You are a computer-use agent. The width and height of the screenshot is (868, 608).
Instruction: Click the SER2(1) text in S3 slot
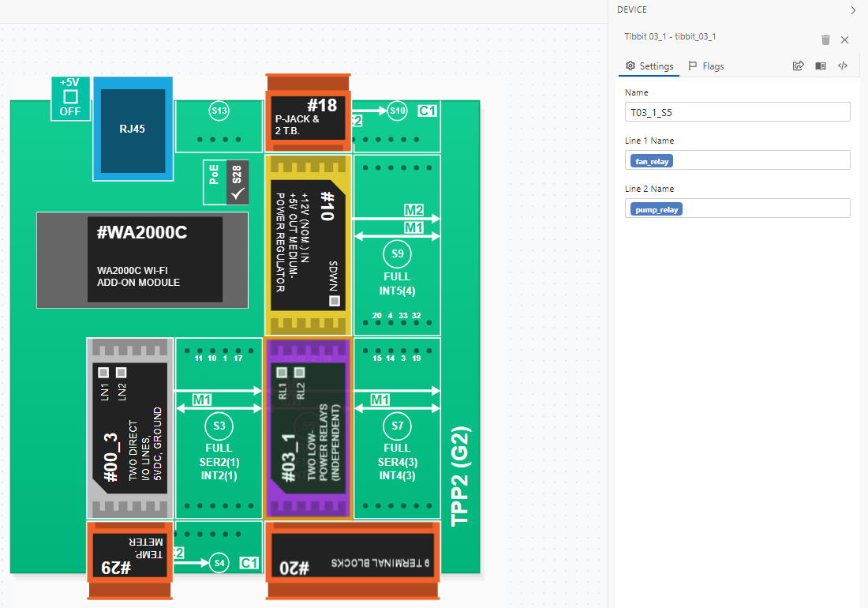coord(219,462)
